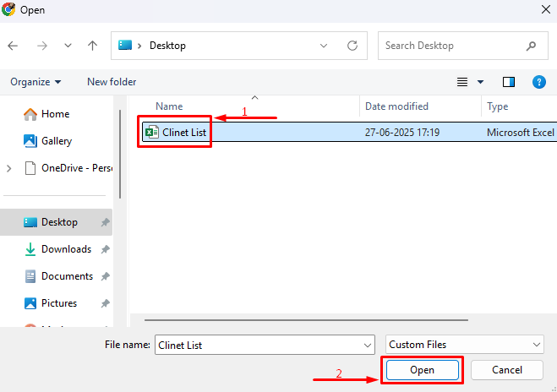Open Gallery in the navigation pane
This screenshot has height=392, width=557.
coord(57,141)
